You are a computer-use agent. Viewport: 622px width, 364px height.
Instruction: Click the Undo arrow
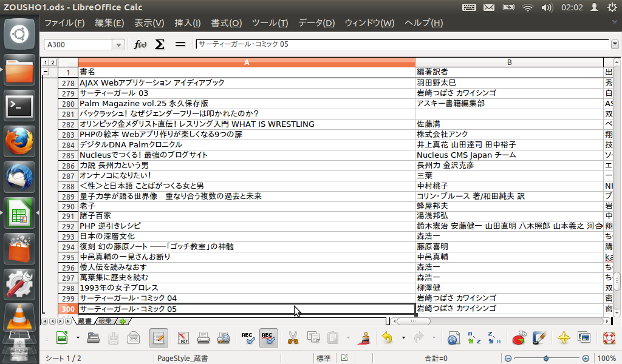click(387, 338)
